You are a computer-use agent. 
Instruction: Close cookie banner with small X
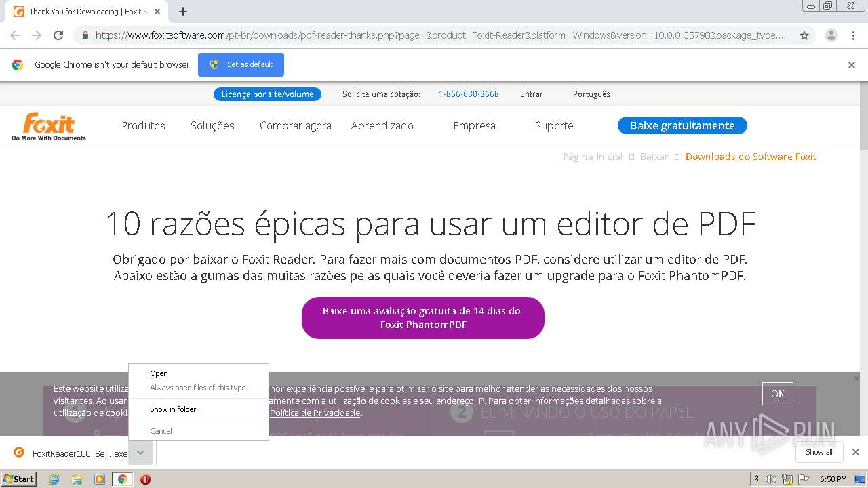856,378
